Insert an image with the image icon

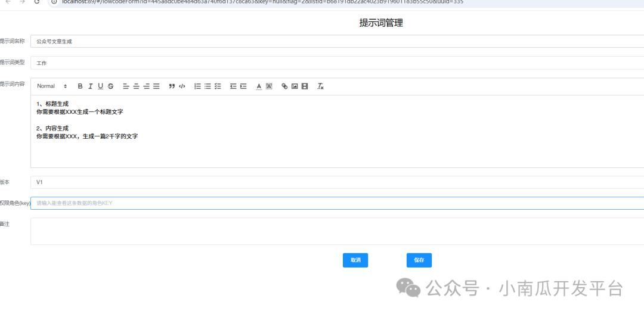295,86
